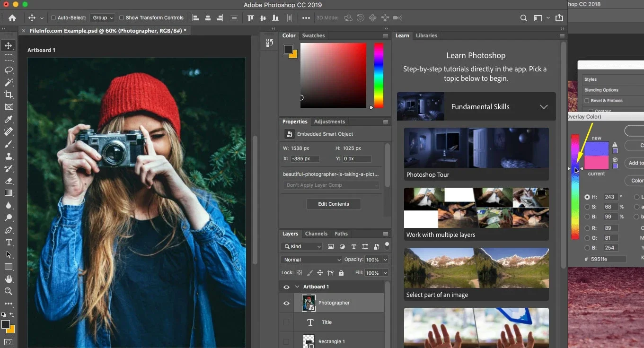This screenshot has height=348, width=644.
Task: Select the Eraser tool
Action: [9, 181]
